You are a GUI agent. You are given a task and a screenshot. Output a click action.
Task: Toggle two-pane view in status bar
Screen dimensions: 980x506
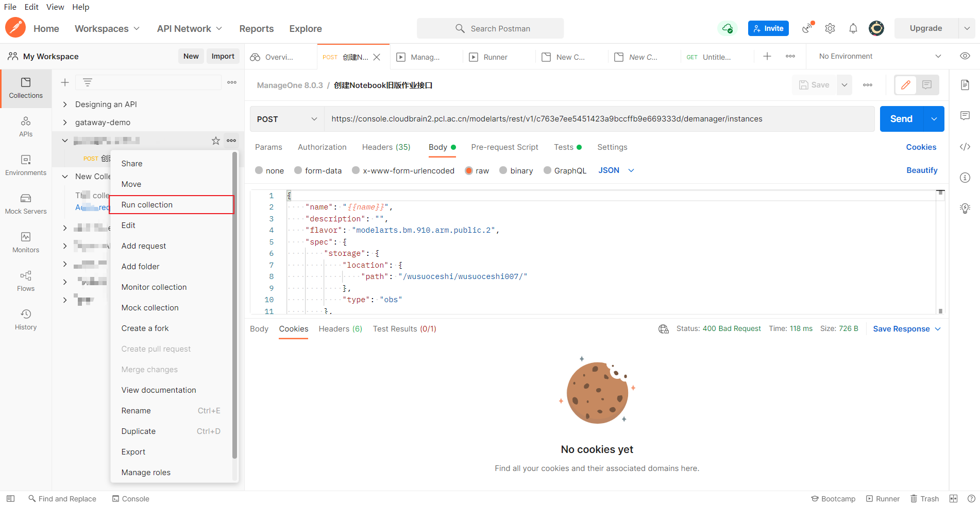coord(954,498)
